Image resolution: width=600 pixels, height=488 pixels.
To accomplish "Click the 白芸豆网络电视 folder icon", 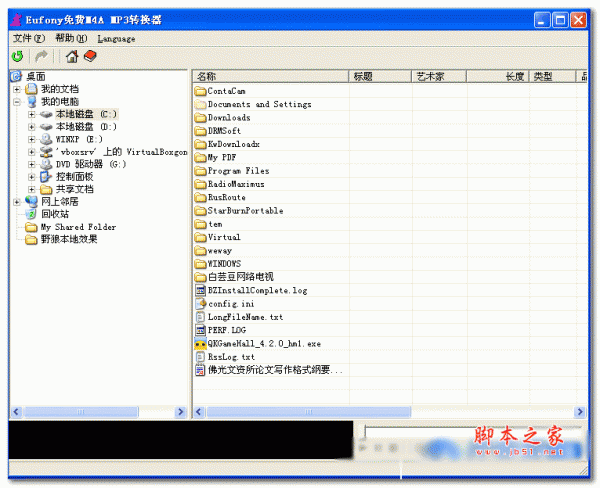I will click(200, 277).
